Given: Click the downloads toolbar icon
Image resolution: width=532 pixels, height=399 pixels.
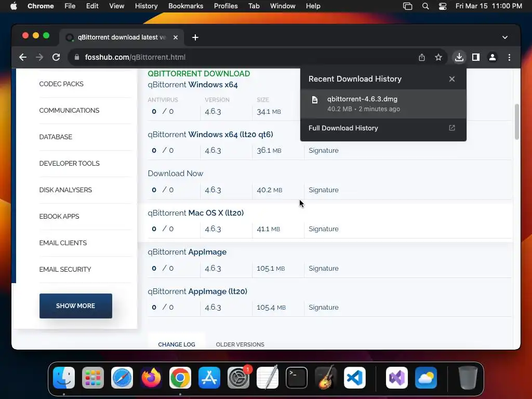Looking at the screenshot, I should coord(459,57).
